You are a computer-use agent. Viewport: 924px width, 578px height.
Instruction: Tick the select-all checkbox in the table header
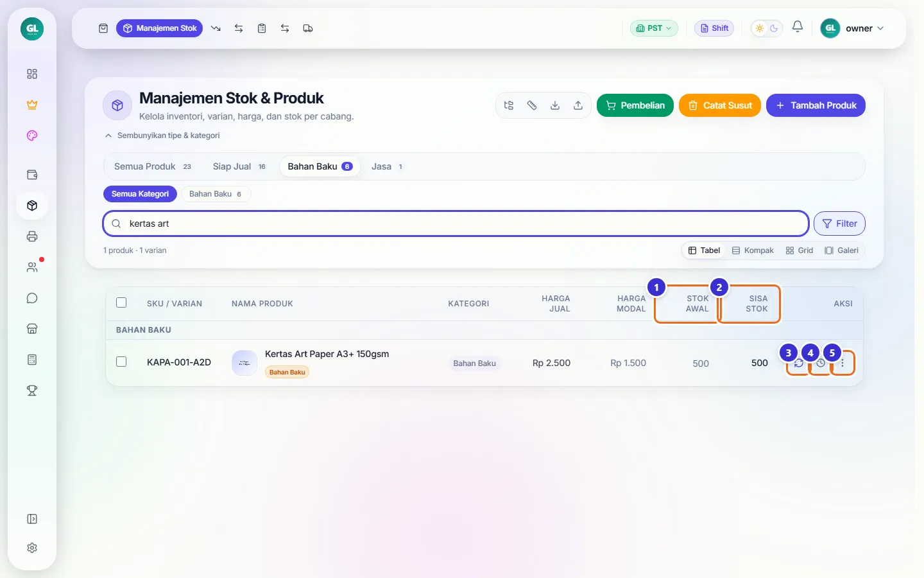tap(121, 303)
